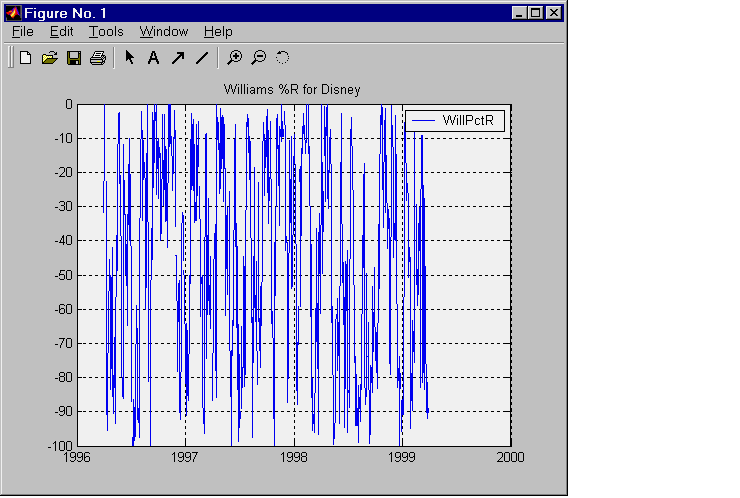This screenshot has width=740, height=498.
Task: Click the blue line sample in the legend
Action: (x=423, y=120)
